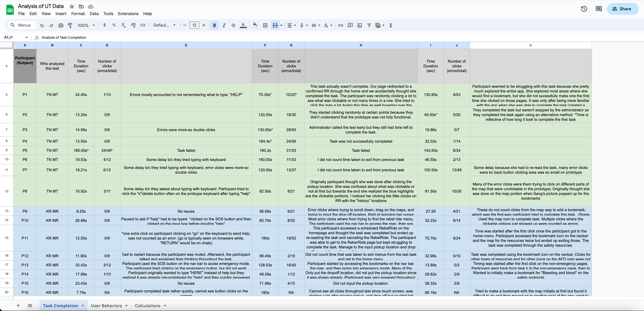Open the functions sigma icon

click(x=391, y=25)
